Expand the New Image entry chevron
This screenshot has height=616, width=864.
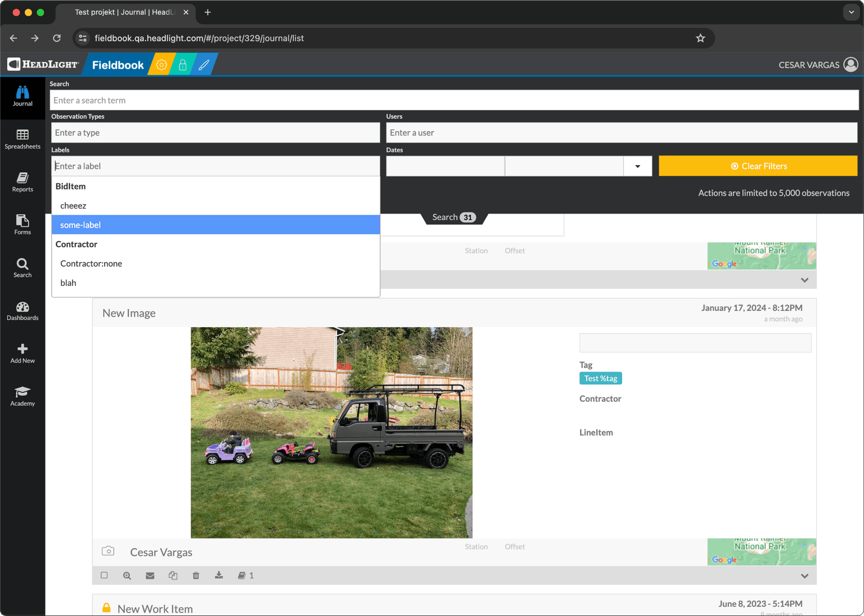[804, 576]
